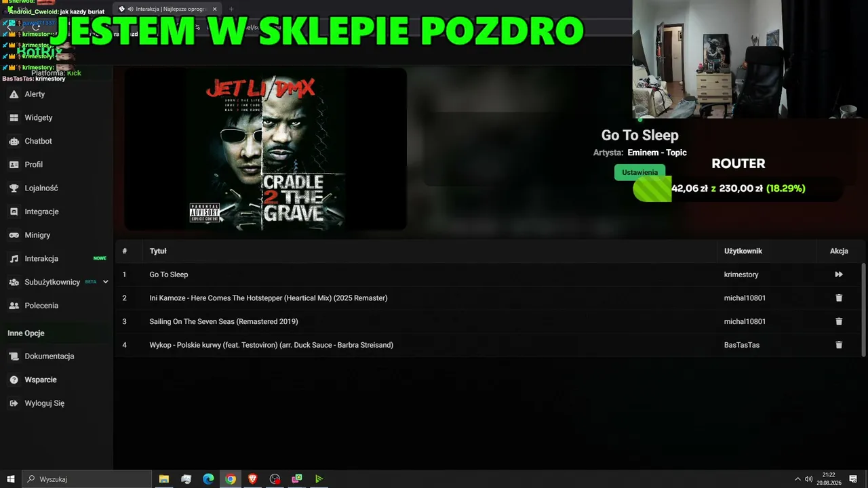The height and width of the screenshot is (488, 868).
Task: Click user krimestory in the queue table
Action: 741,274
